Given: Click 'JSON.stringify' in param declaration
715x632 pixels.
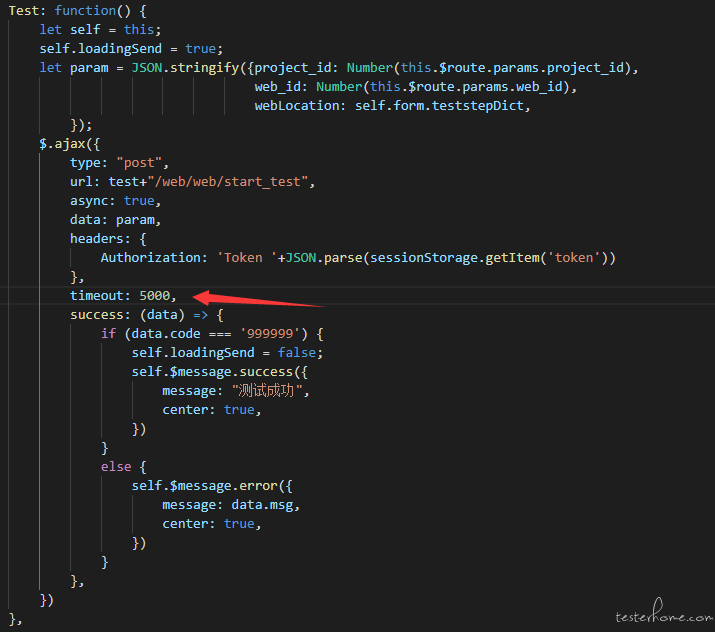Looking at the screenshot, I should point(185,68).
